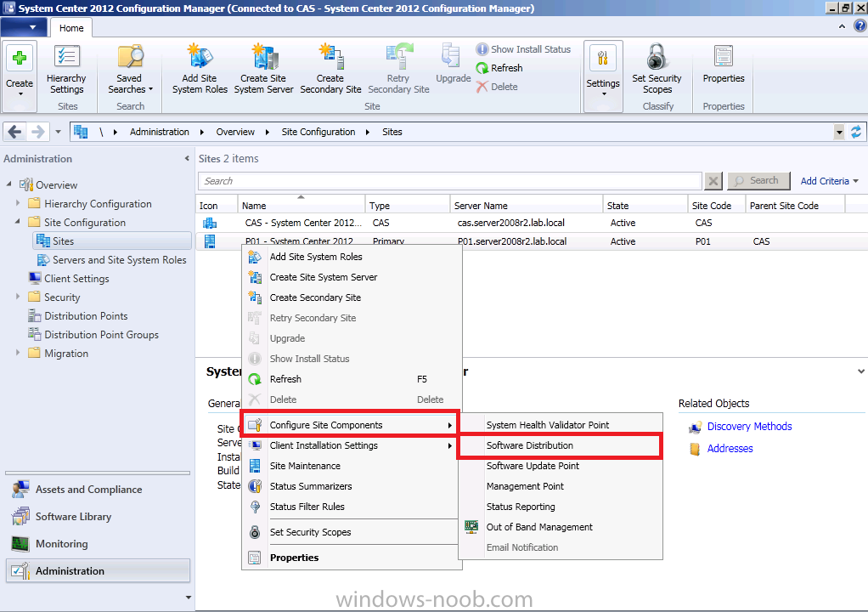
Task: Click Retry Secondary Site ribbon icon
Action: [398, 71]
